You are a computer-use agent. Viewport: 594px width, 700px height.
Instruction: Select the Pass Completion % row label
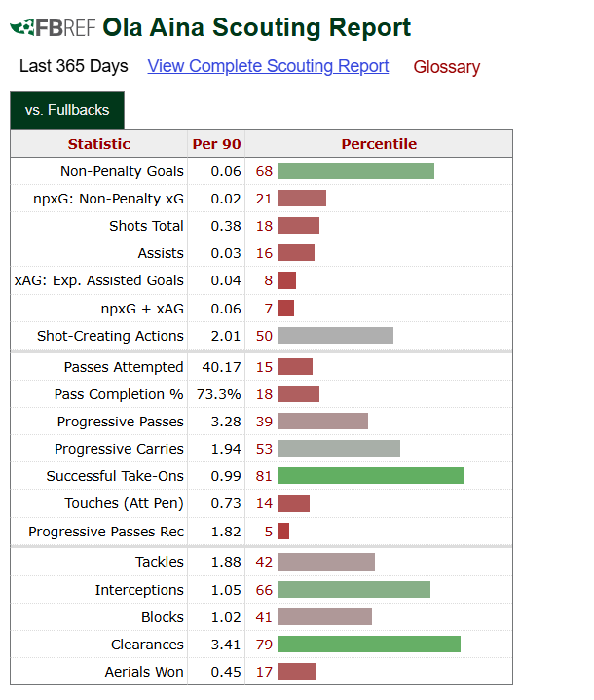click(118, 394)
